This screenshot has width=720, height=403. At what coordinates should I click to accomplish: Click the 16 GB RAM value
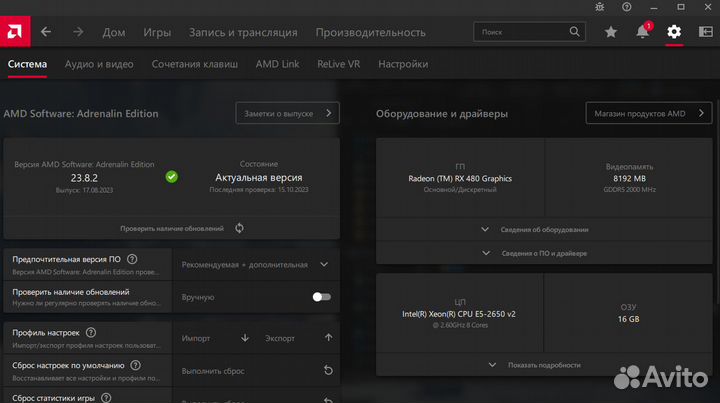tap(628, 319)
